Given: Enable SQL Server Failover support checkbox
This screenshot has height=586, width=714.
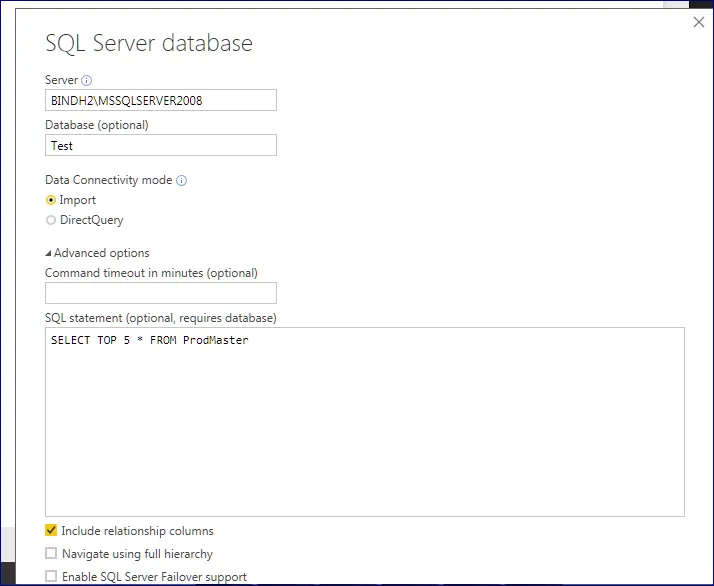Looking at the screenshot, I should [51, 576].
